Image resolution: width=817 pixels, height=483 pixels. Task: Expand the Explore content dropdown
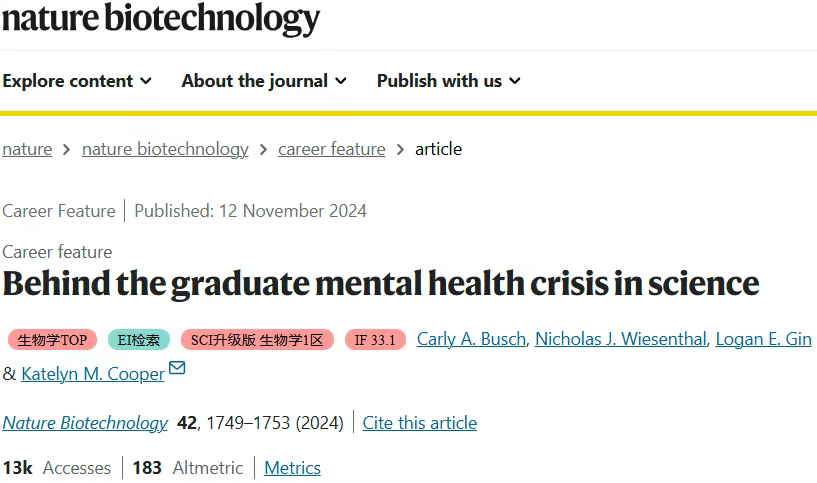tap(77, 81)
